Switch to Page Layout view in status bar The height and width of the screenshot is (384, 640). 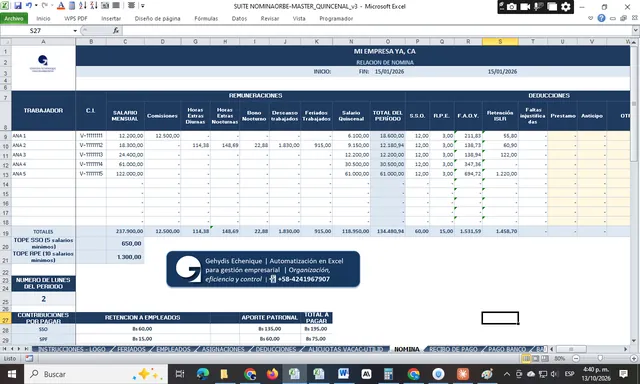click(x=535, y=359)
